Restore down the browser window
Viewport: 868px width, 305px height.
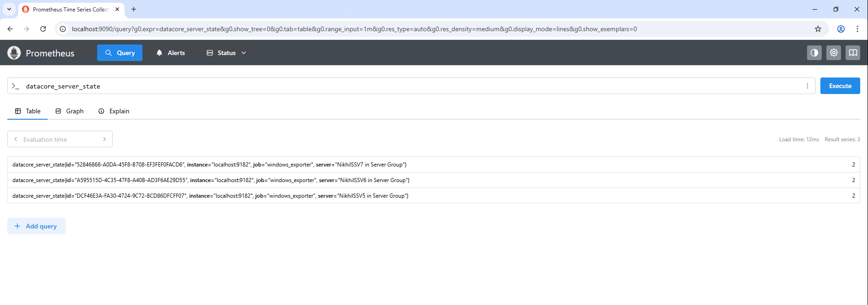point(835,9)
